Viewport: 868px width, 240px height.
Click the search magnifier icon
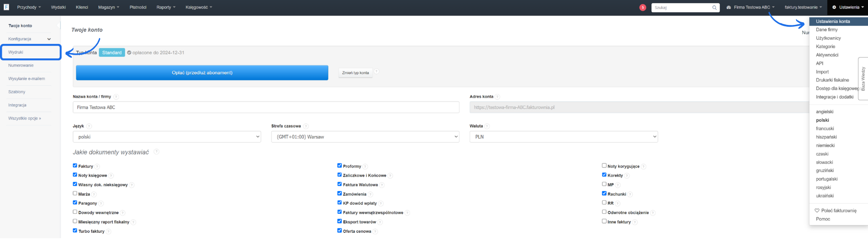click(x=714, y=8)
